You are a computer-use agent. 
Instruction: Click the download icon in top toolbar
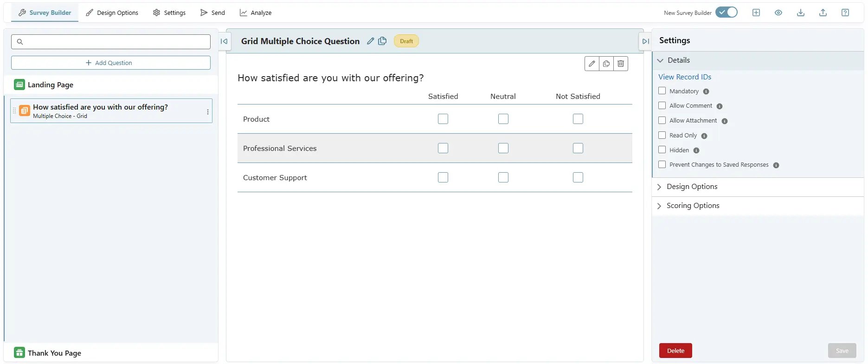801,13
